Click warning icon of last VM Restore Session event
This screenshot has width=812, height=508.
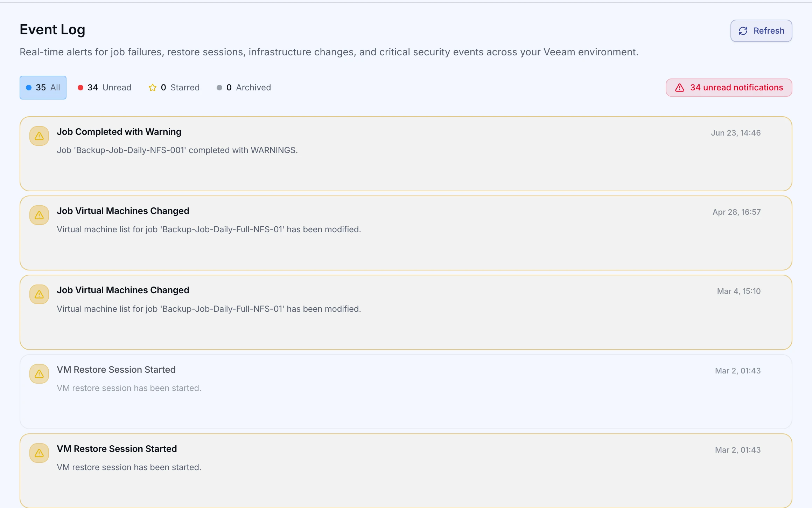(x=39, y=453)
